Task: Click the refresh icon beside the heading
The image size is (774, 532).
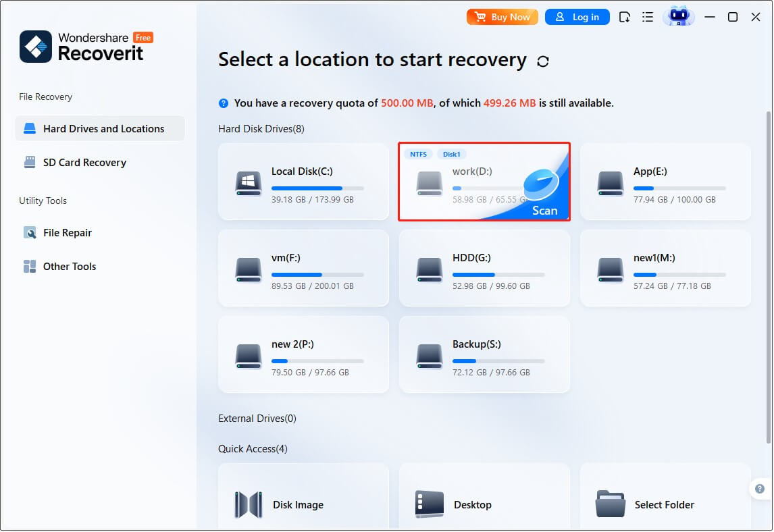Action: tap(543, 61)
